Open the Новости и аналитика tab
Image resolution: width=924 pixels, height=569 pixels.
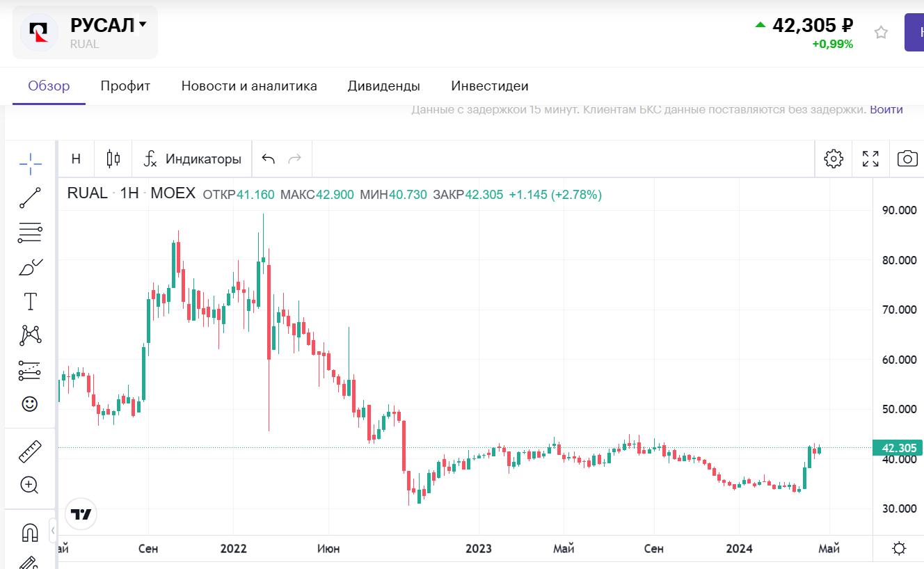[249, 86]
